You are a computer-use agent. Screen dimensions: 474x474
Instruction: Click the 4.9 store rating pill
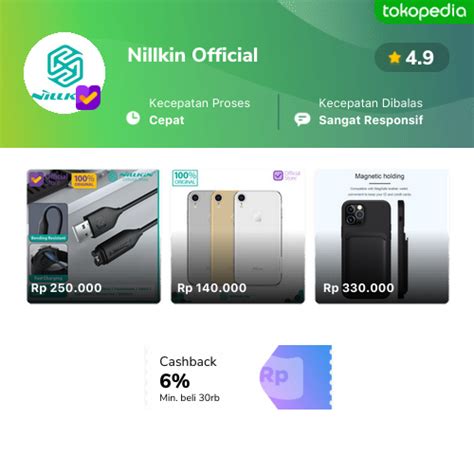tap(412, 57)
